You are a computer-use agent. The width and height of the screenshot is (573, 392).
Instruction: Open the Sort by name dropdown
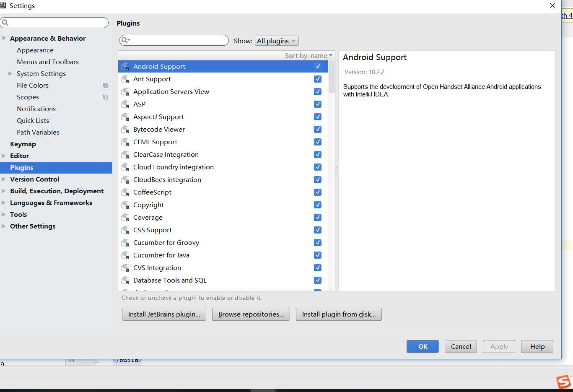(309, 55)
